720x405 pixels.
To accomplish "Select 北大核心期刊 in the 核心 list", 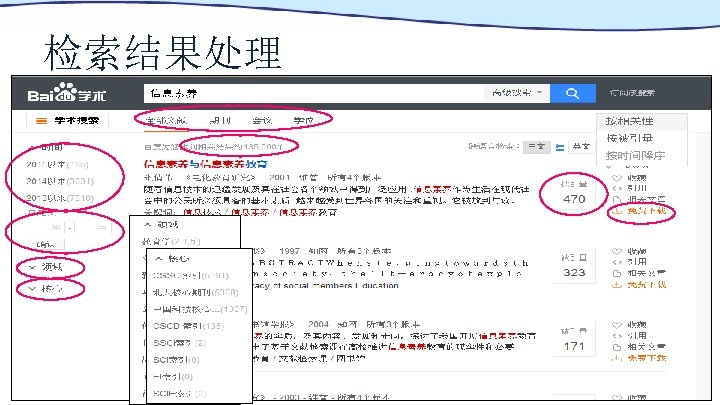I will (196, 292).
